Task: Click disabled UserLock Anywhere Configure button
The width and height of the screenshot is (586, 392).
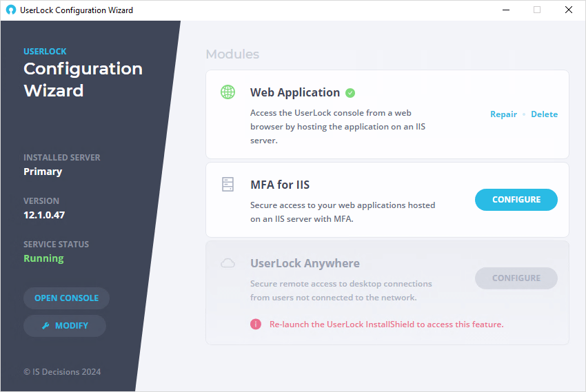Action: (x=516, y=278)
